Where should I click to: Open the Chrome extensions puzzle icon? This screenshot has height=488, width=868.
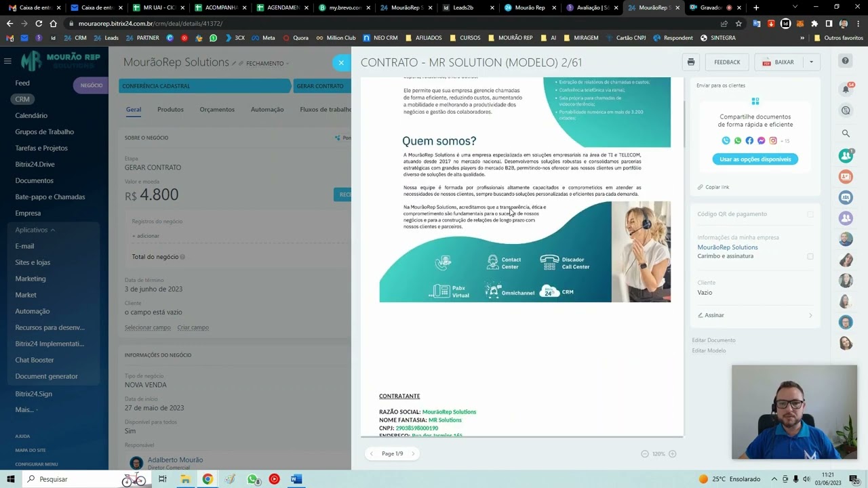tap(814, 23)
